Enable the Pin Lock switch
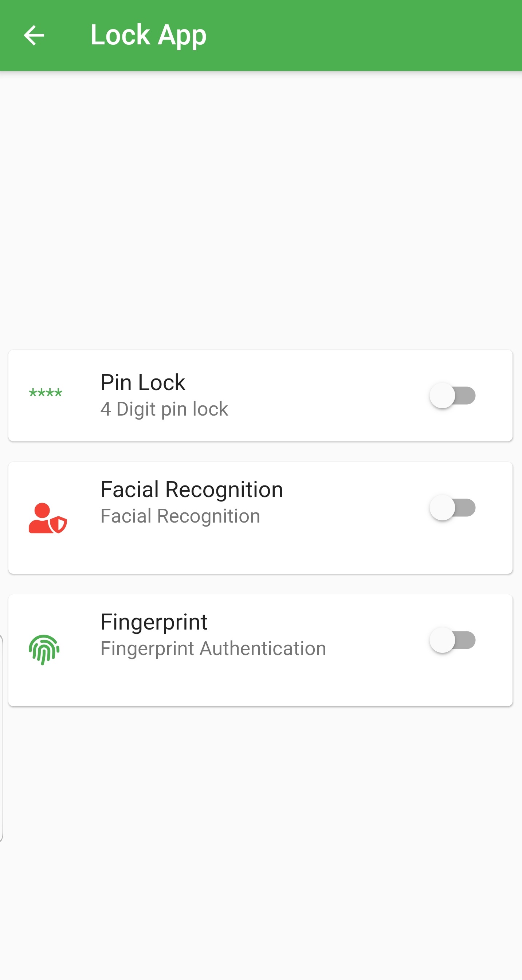The width and height of the screenshot is (522, 980). click(452, 396)
